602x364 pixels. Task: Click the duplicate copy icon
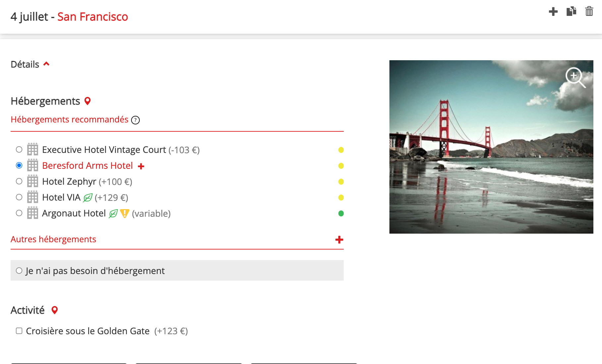(x=571, y=12)
